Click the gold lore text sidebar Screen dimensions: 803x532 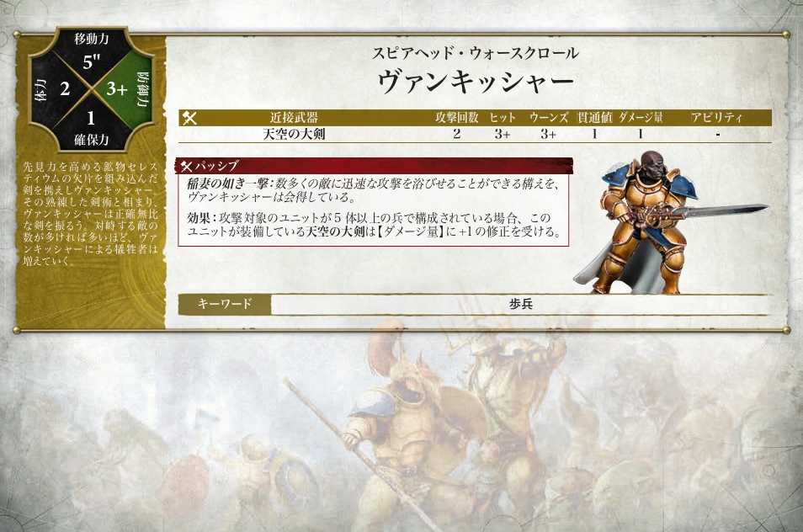pyautogui.click(x=91, y=214)
